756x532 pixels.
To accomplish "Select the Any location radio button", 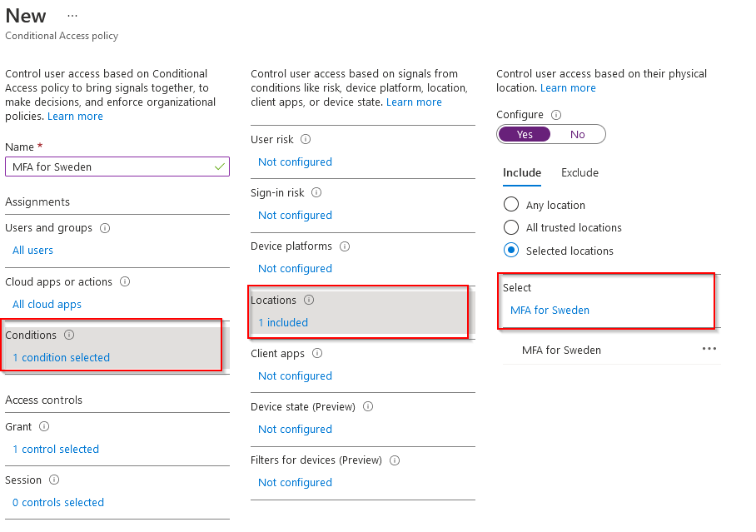I will click(x=511, y=205).
